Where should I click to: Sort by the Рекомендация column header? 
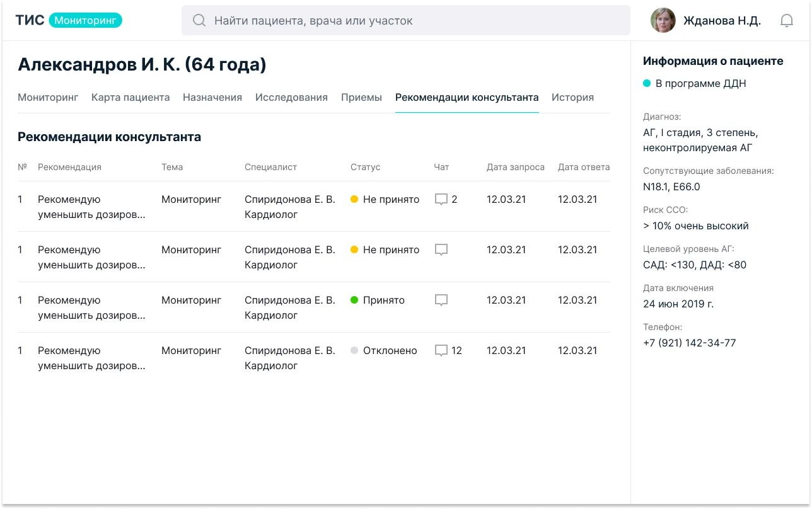click(69, 167)
